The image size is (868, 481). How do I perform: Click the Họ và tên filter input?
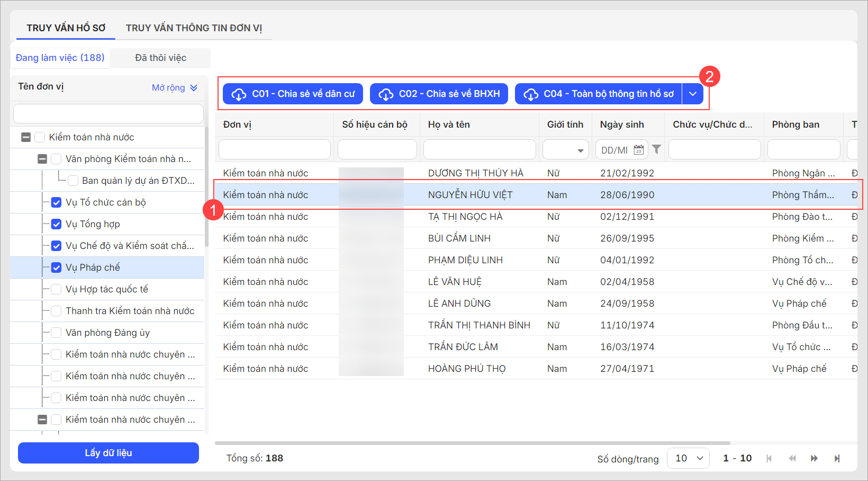[x=480, y=150]
